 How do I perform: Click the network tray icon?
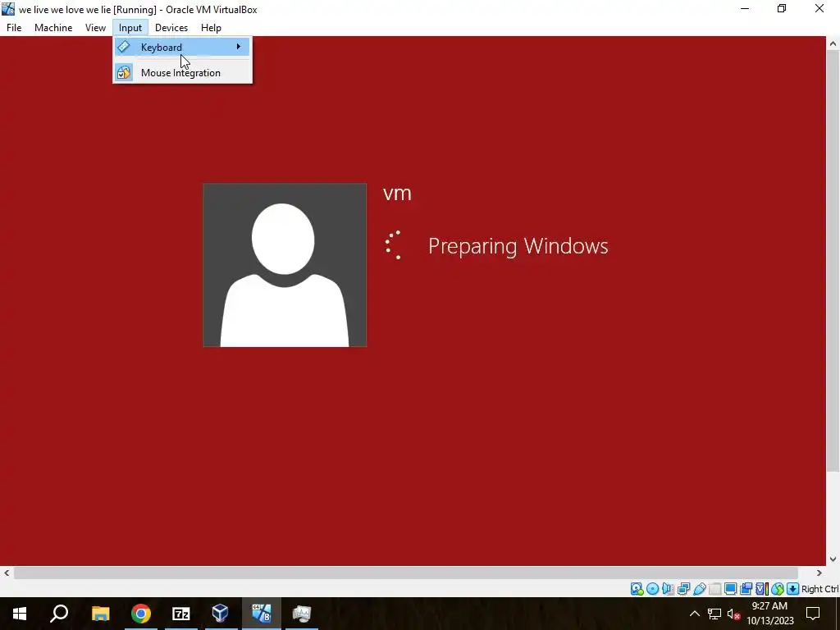pyautogui.click(x=714, y=614)
